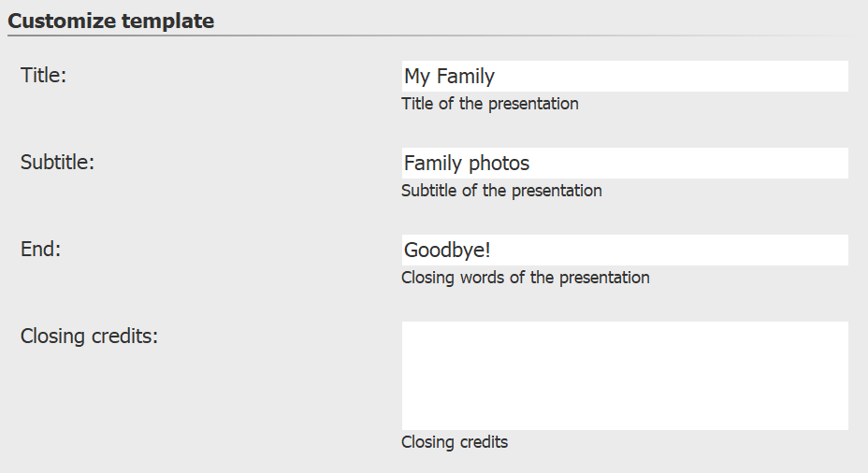868x473 pixels.
Task: Click the word "My" in the Title field
Action: pyautogui.click(x=417, y=77)
